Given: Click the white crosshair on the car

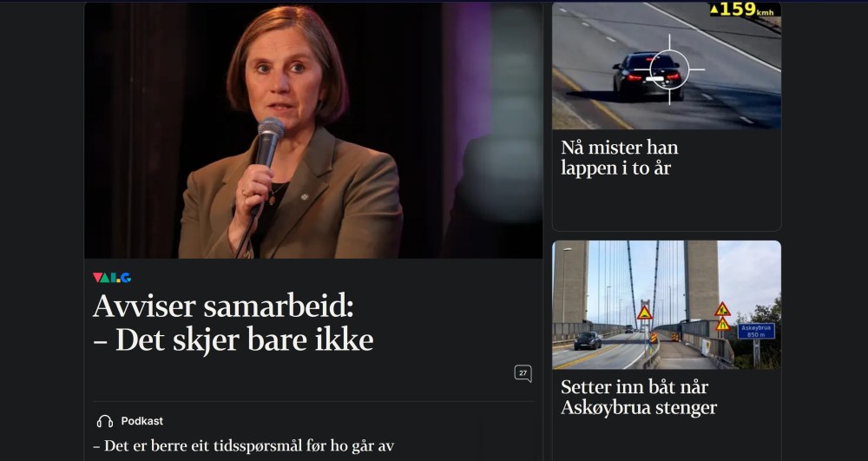Looking at the screenshot, I should click(669, 69).
